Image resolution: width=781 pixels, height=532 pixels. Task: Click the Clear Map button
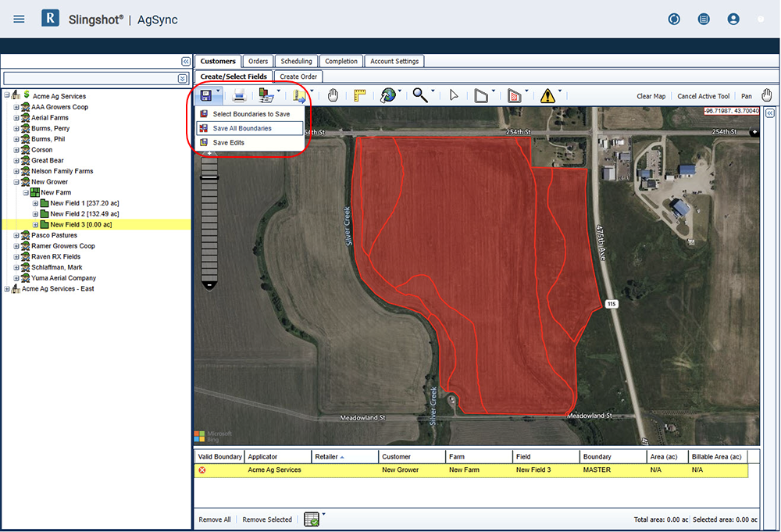[x=651, y=96]
